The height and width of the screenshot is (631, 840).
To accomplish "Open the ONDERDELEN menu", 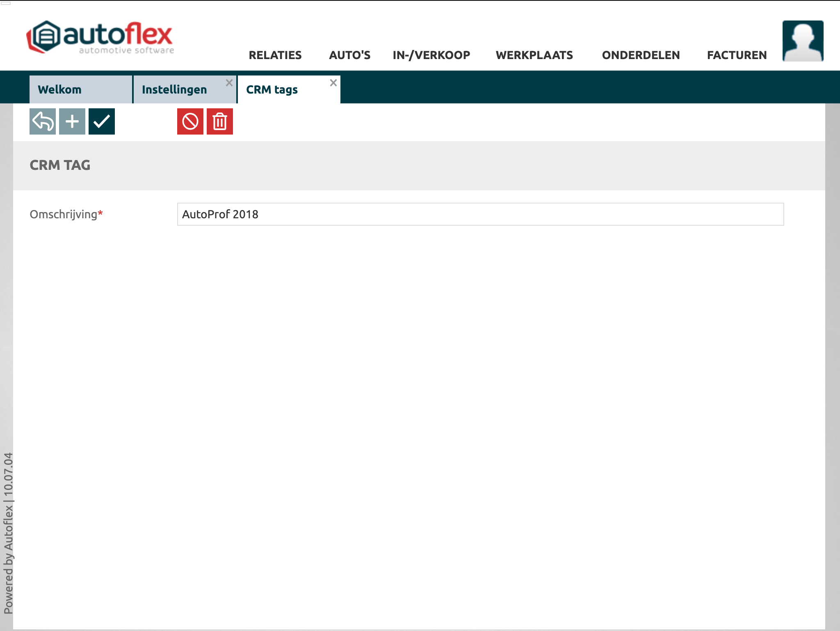I will pyautogui.click(x=641, y=55).
